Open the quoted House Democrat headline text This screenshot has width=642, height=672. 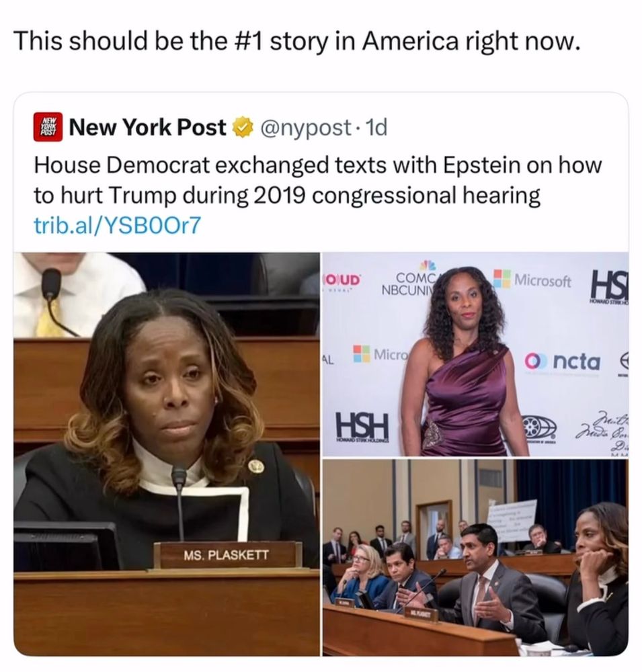click(x=318, y=180)
